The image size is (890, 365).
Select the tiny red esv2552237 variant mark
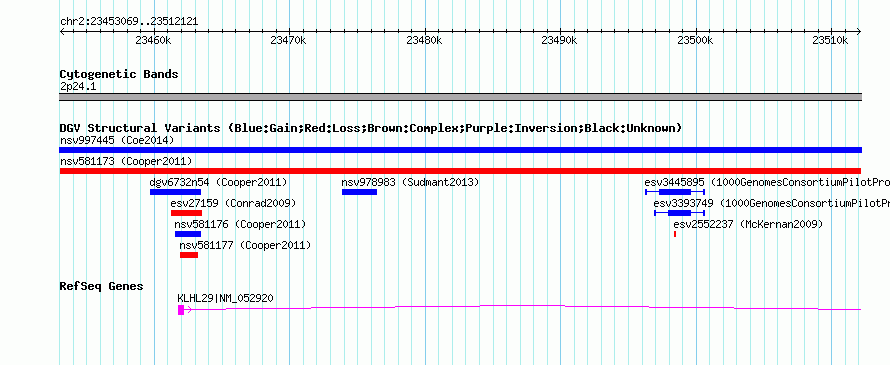tap(675, 234)
